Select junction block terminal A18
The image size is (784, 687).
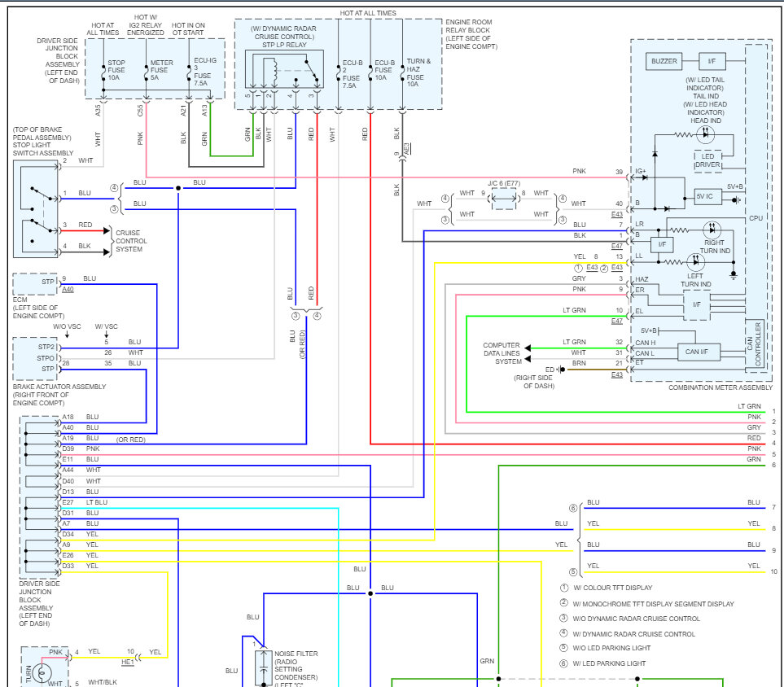tap(68, 417)
